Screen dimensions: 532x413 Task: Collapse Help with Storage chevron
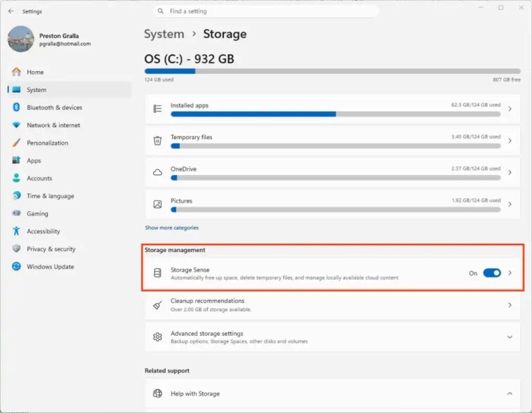point(510,393)
